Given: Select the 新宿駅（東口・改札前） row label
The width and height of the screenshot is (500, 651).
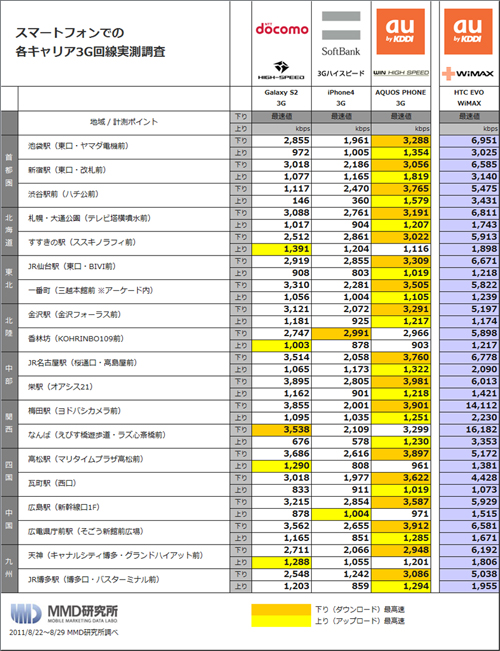Looking at the screenshot, I should tap(67, 170).
